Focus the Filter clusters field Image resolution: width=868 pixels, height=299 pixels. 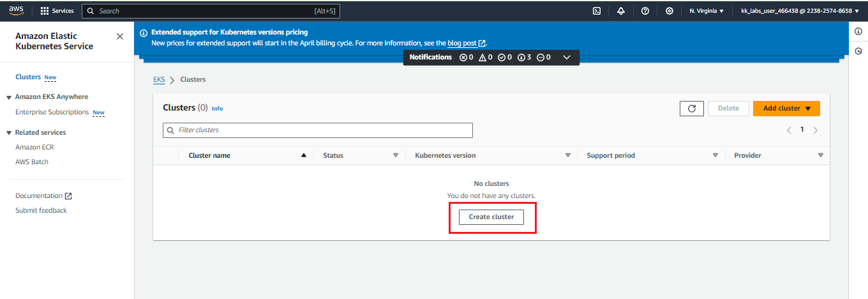pyautogui.click(x=318, y=130)
